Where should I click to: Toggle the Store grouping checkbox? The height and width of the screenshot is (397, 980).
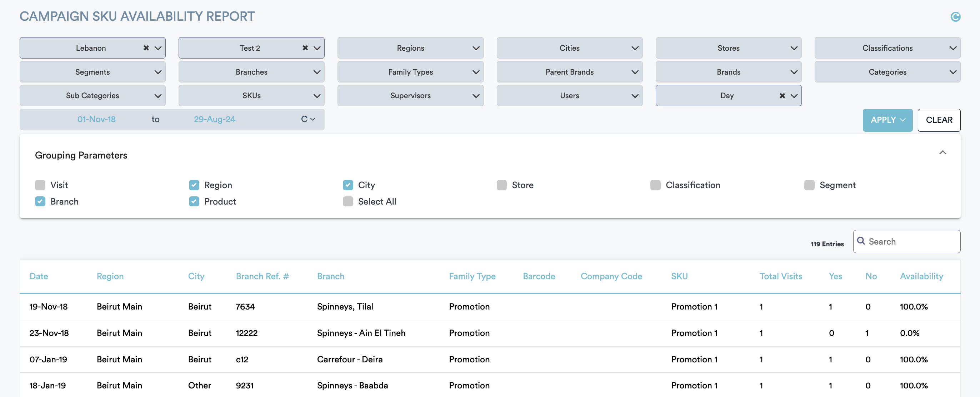501,185
